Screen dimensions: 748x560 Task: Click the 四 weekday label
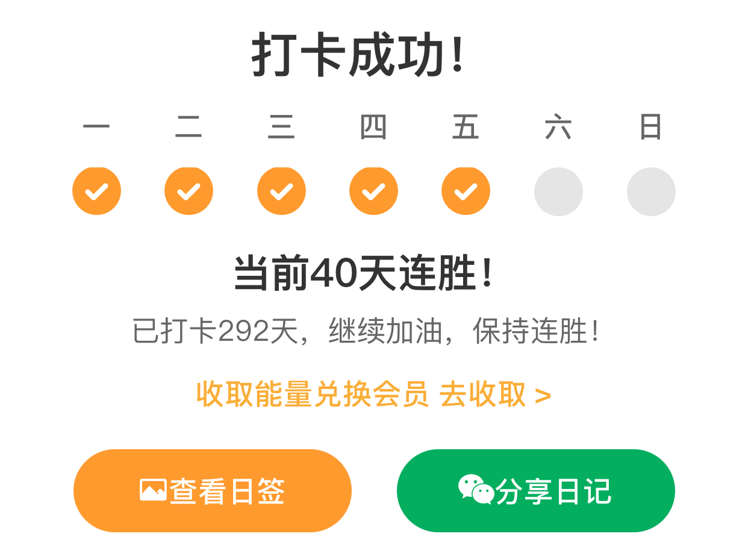pos(373,128)
